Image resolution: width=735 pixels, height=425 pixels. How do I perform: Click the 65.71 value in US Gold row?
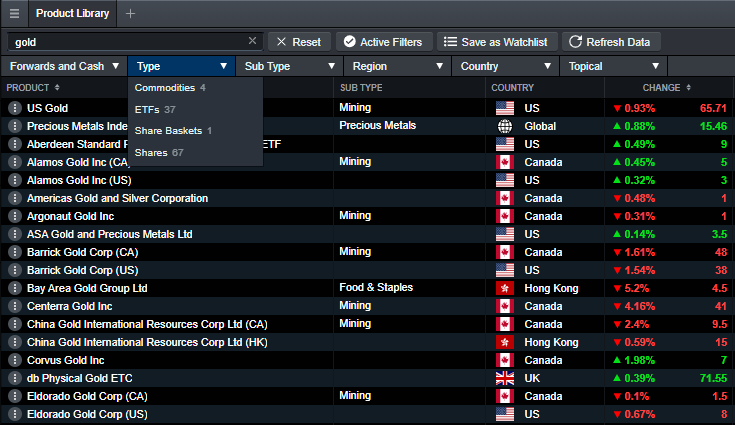pos(713,108)
